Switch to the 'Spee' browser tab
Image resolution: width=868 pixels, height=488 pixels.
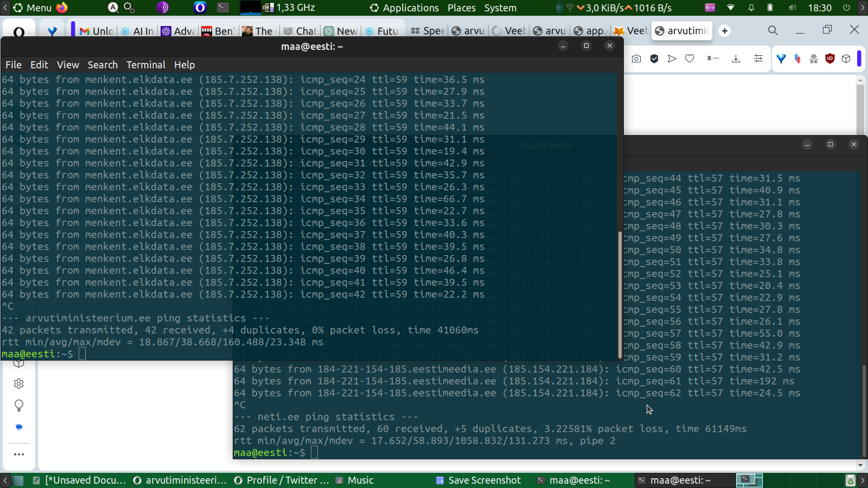point(427,31)
